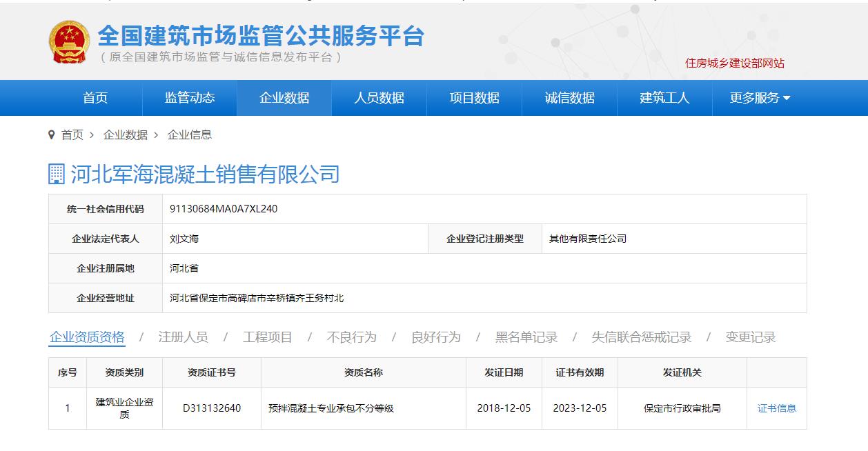Click the 企业法定代表人 label

point(106,239)
